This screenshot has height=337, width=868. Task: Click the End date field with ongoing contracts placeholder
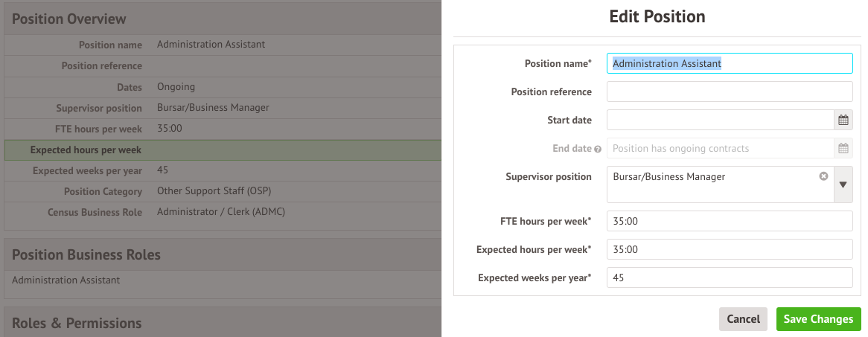coord(720,148)
